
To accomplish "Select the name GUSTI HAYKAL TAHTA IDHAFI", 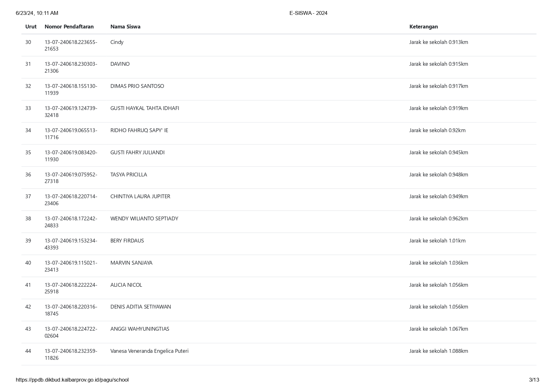I will coord(145,108).
